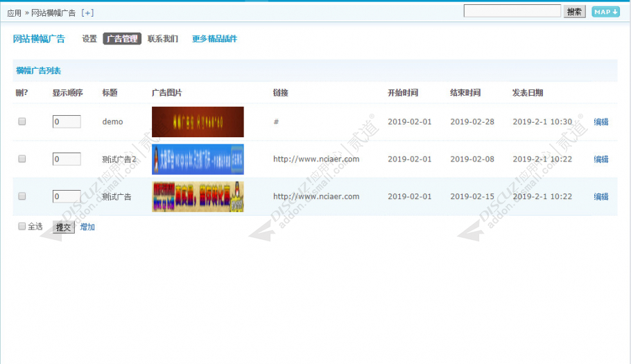Click the 开始时间 column header

(403, 93)
